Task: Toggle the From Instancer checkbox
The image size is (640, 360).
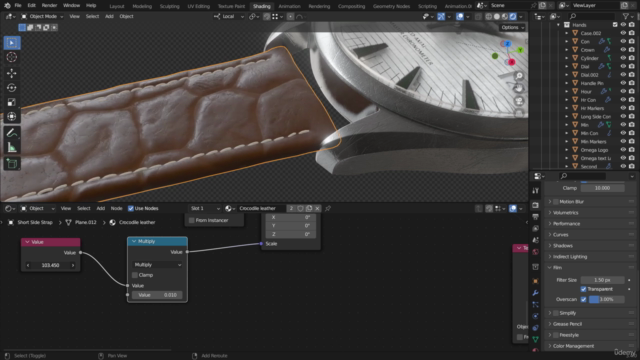Action: tap(191, 220)
